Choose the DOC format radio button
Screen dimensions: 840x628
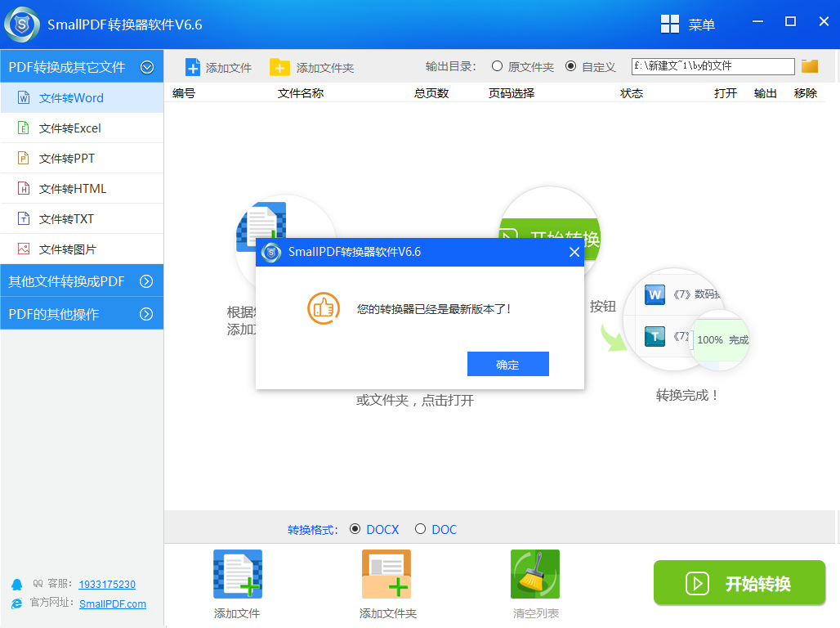421,529
